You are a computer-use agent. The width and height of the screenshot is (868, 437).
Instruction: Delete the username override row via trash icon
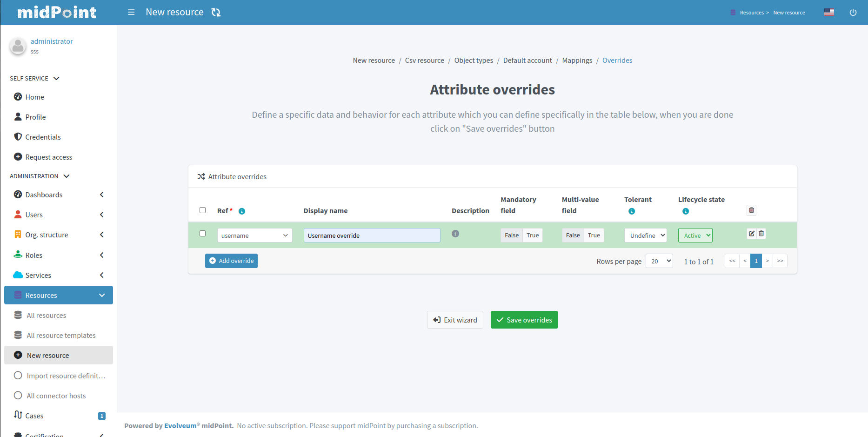point(761,234)
